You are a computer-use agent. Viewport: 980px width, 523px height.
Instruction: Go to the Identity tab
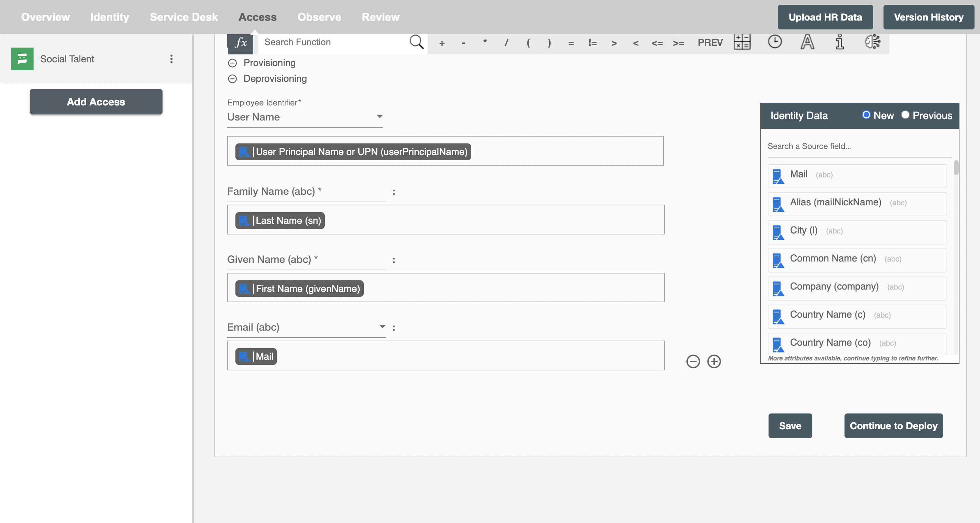click(x=109, y=17)
